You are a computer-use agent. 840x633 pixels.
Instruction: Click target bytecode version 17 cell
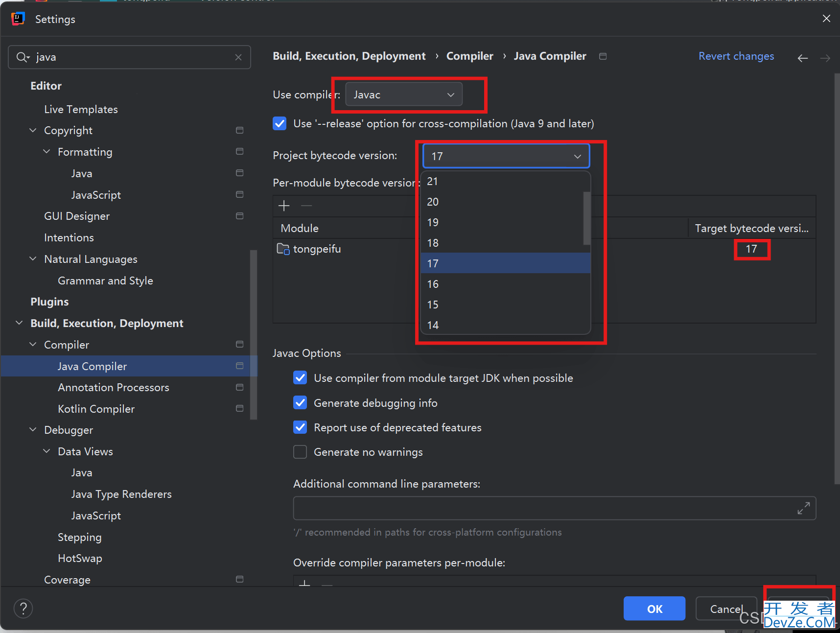point(751,249)
